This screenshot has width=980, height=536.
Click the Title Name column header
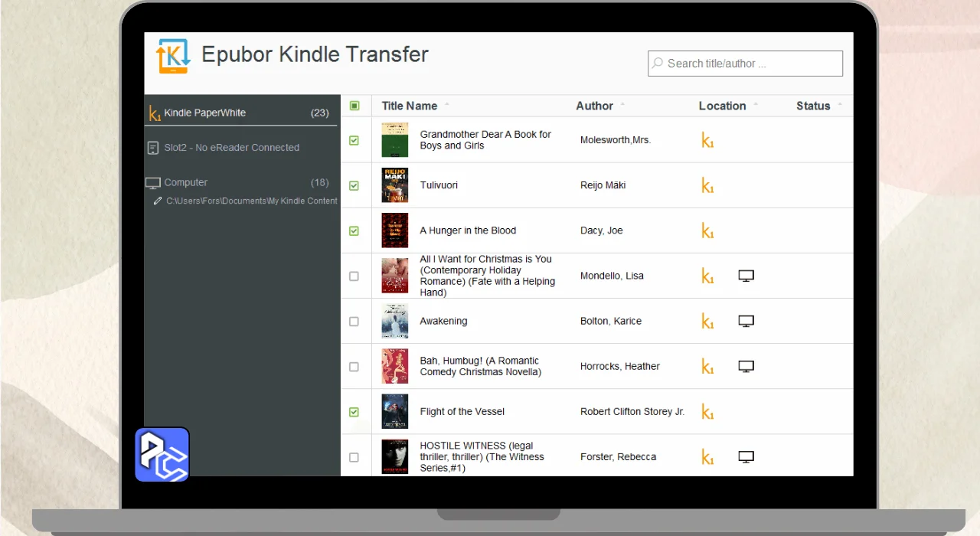[x=410, y=106]
